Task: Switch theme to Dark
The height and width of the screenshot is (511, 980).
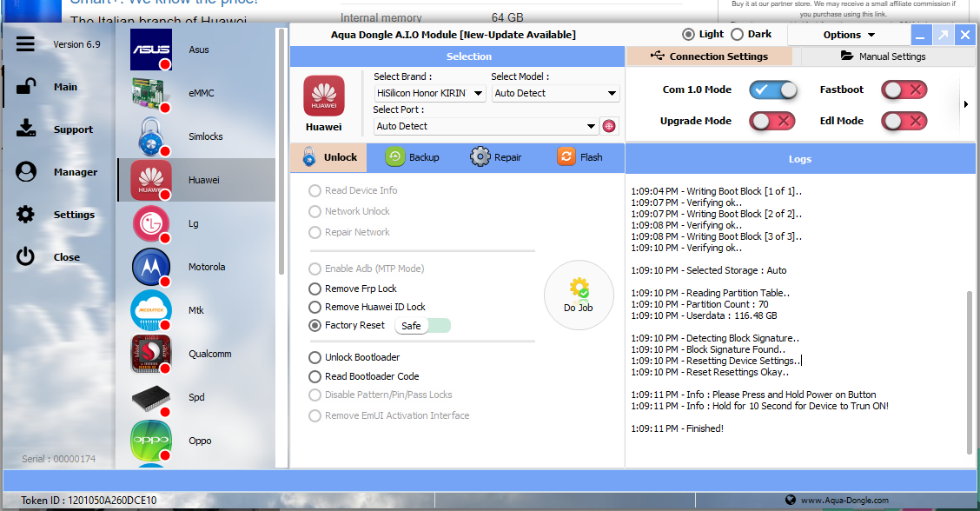Action: point(738,35)
